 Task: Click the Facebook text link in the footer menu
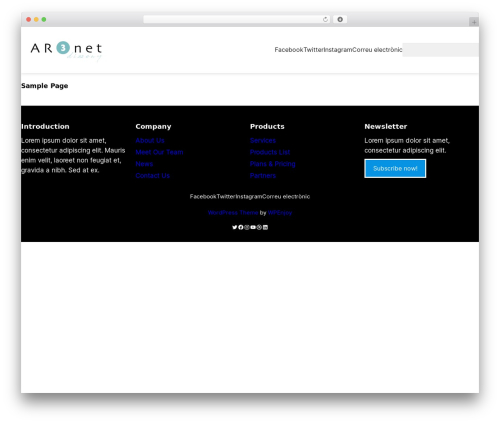203,196
